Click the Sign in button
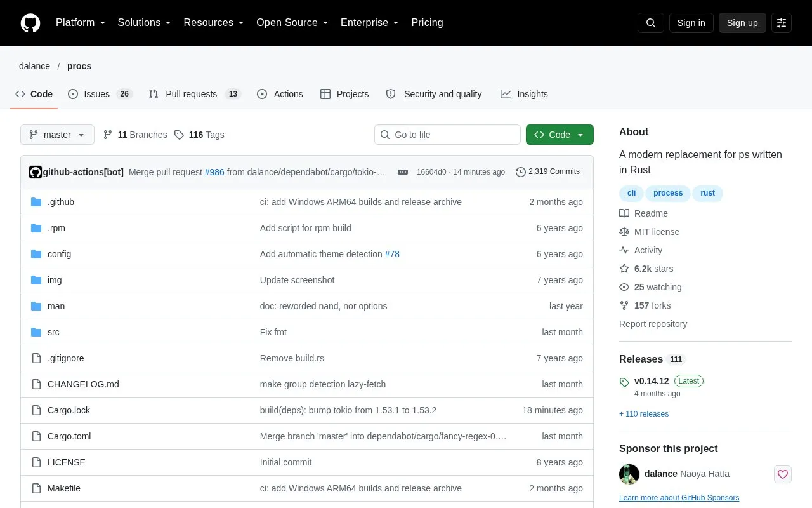812x508 pixels. [x=691, y=23]
